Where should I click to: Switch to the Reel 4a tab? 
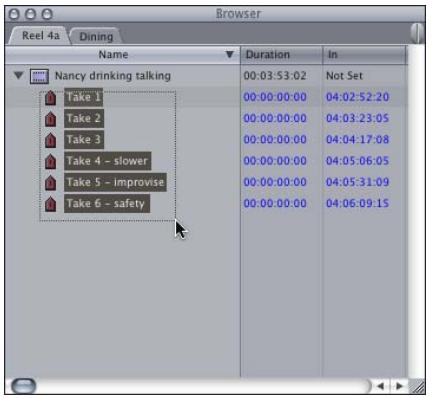click(41, 36)
